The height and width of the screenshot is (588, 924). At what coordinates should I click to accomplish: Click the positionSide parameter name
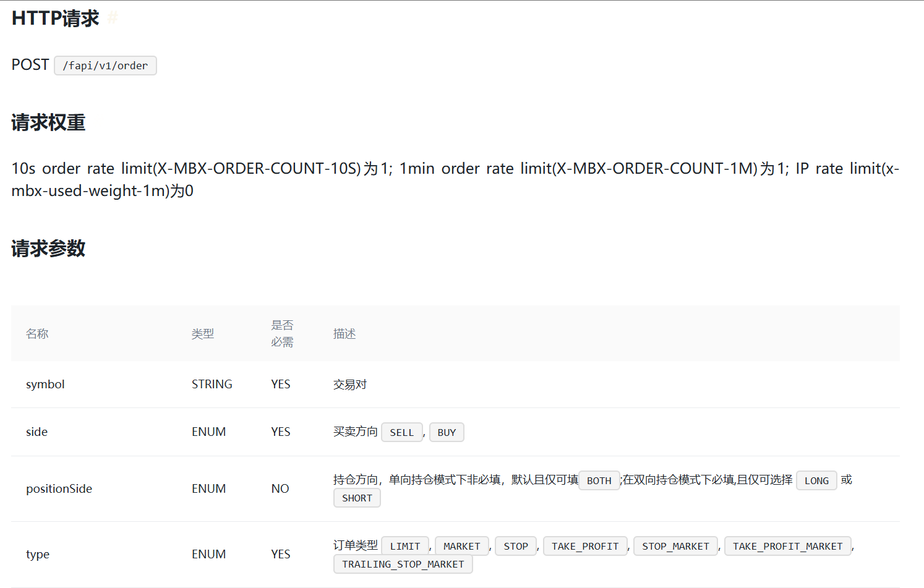click(x=59, y=488)
